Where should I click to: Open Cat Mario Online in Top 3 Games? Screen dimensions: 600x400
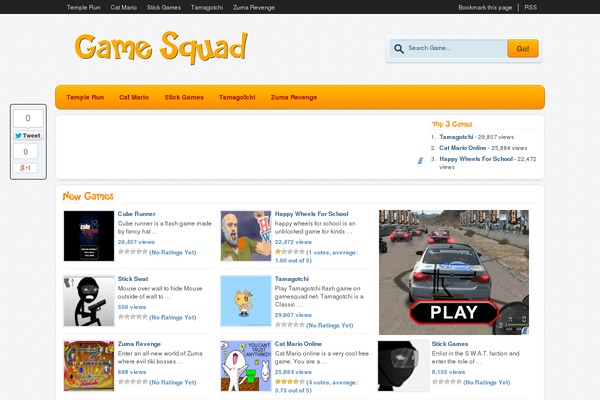[463, 148]
